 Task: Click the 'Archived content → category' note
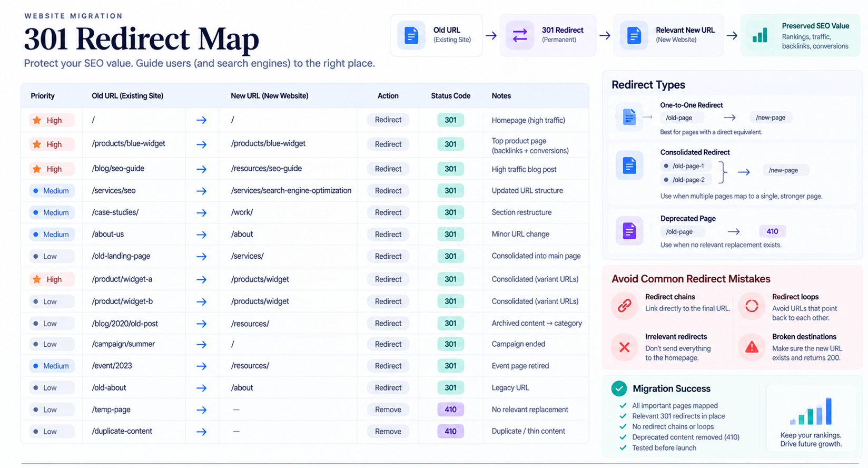(537, 323)
